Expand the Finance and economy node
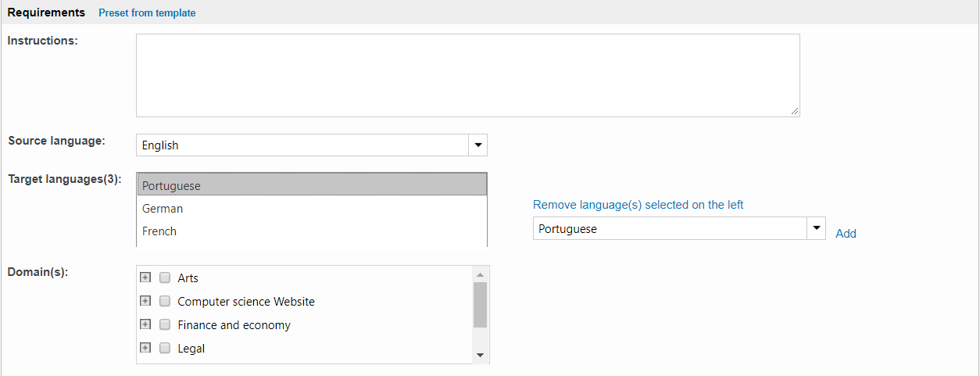 pos(145,324)
